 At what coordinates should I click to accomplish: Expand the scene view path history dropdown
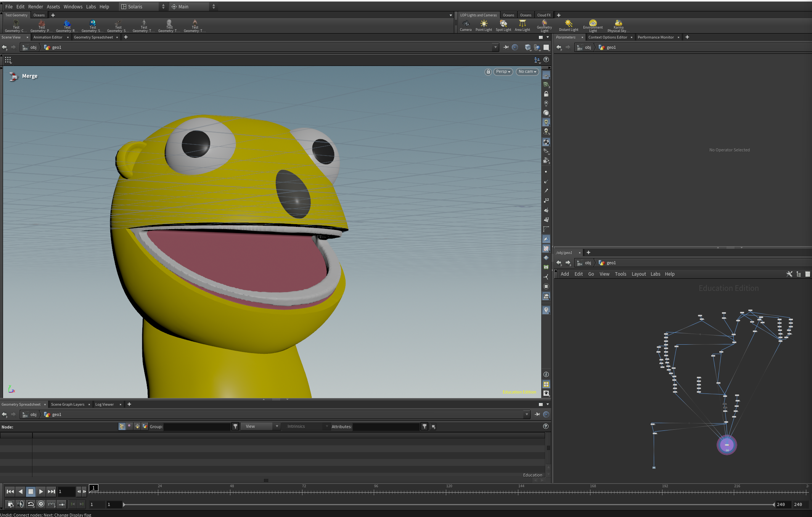[495, 47]
